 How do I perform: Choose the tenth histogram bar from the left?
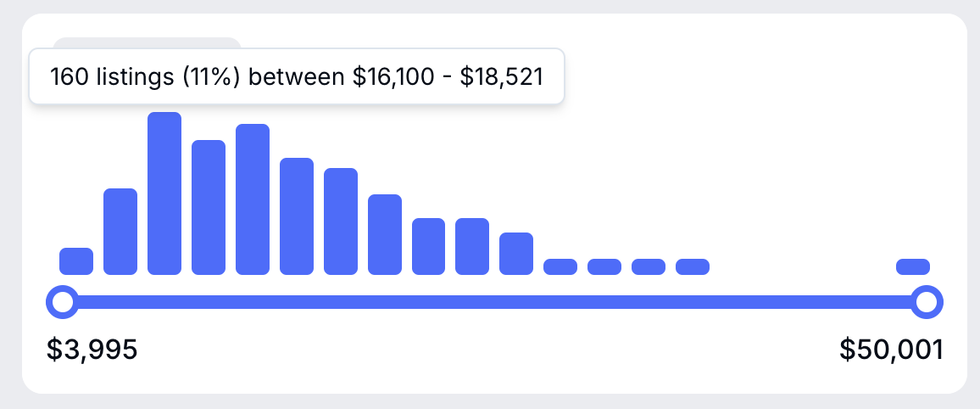(472, 247)
